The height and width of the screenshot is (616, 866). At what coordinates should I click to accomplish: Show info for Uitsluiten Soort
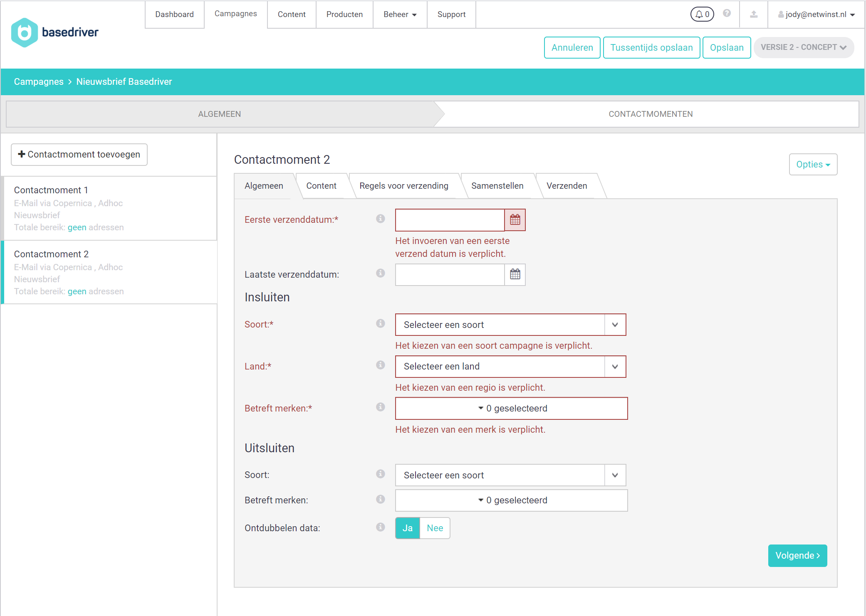tap(381, 474)
